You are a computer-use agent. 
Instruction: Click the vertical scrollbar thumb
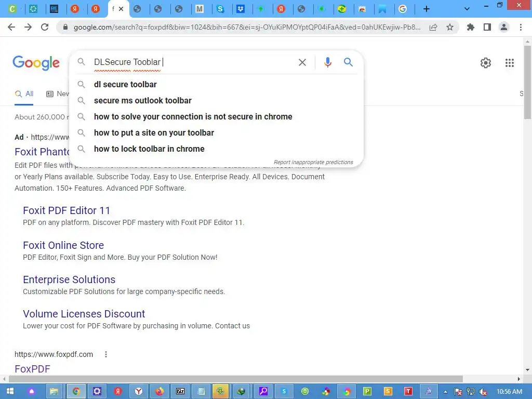pos(527,83)
